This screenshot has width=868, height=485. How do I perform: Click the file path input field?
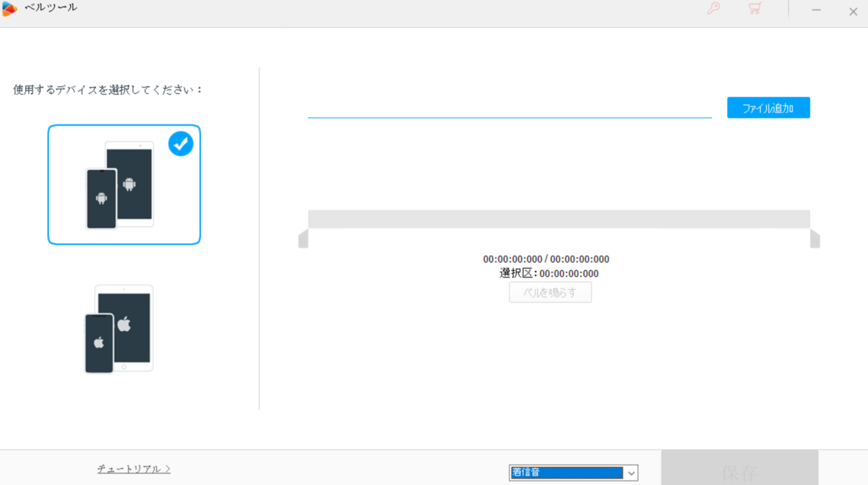point(510,108)
